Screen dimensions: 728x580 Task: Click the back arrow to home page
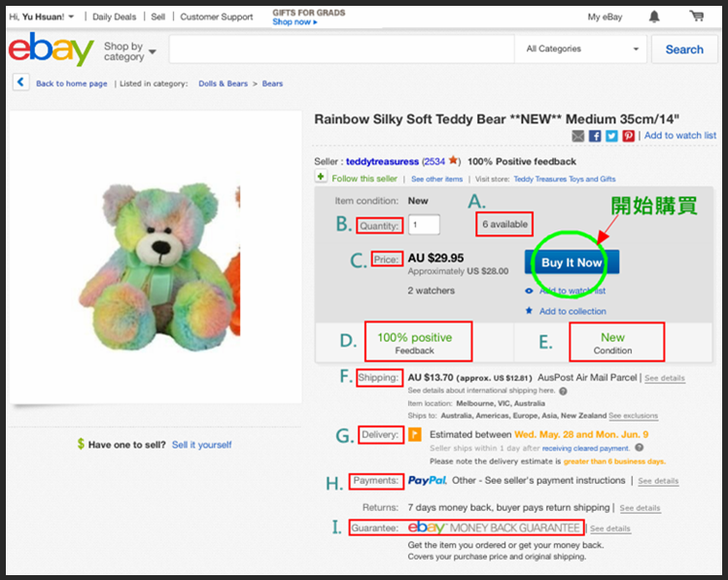click(20, 83)
